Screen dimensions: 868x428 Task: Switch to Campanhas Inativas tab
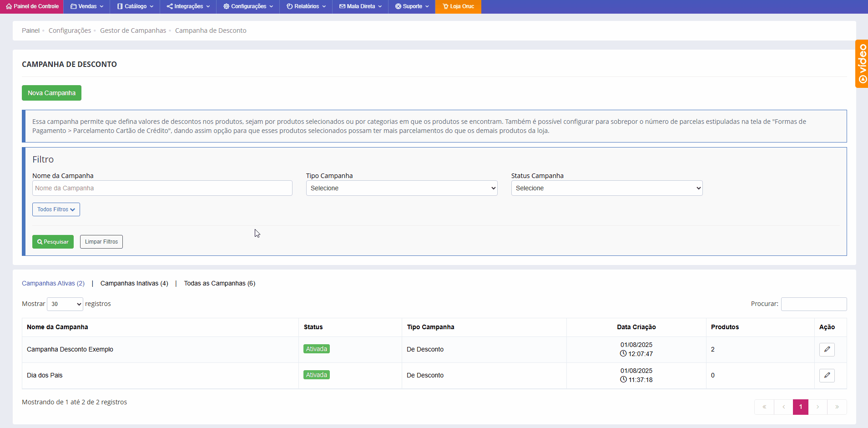[134, 283]
